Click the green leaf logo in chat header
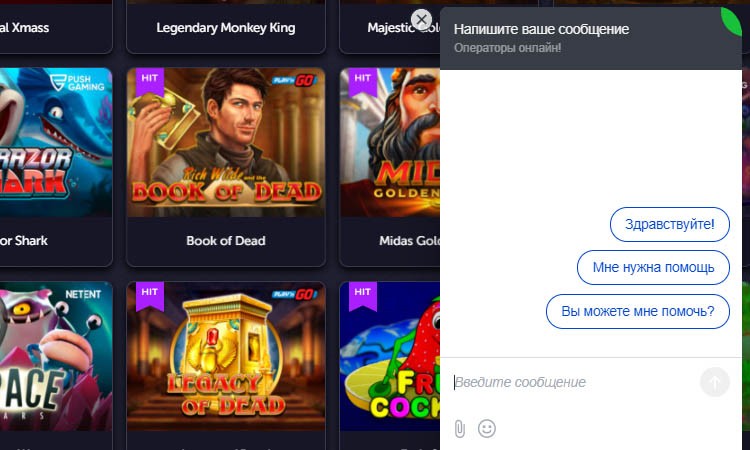750x450 pixels. [732, 21]
